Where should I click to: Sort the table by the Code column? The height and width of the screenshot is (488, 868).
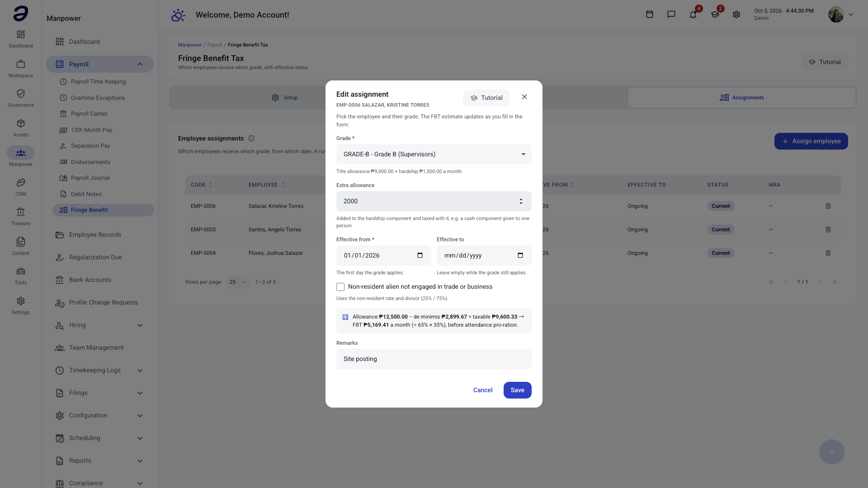[202, 185]
